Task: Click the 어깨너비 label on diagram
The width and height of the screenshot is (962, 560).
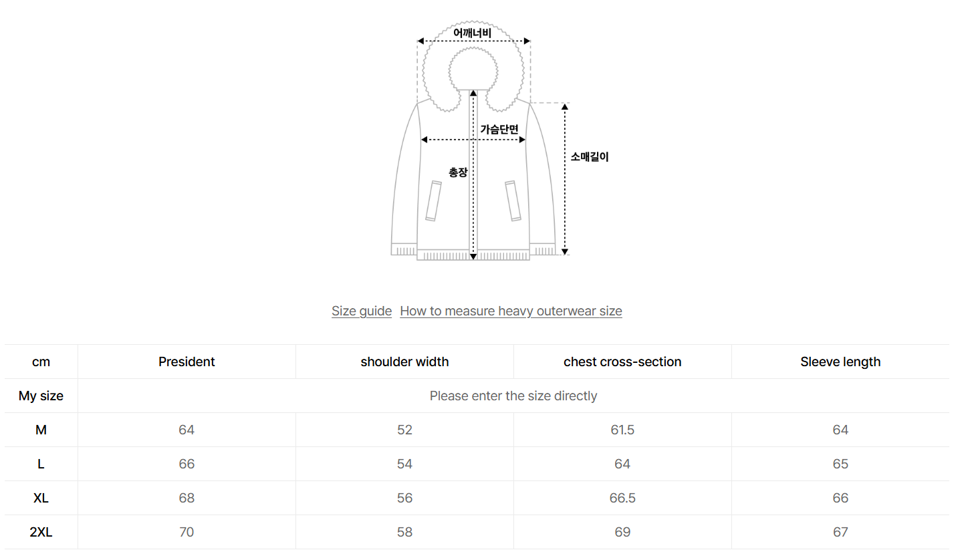Action: click(472, 32)
